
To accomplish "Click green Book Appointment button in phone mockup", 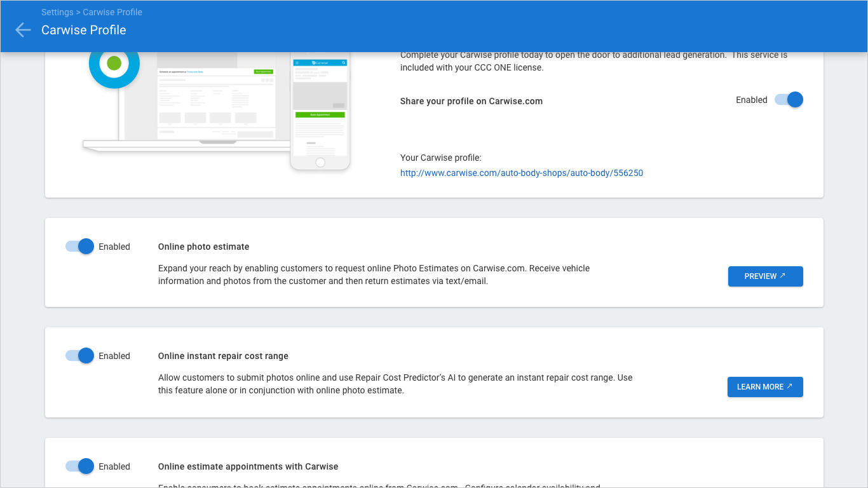I will point(320,115).
